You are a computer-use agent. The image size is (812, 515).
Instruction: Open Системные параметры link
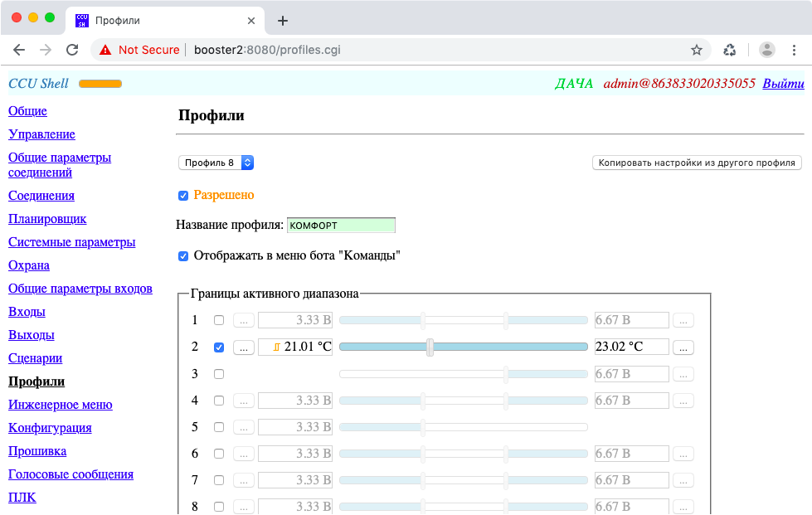[72, 242]
